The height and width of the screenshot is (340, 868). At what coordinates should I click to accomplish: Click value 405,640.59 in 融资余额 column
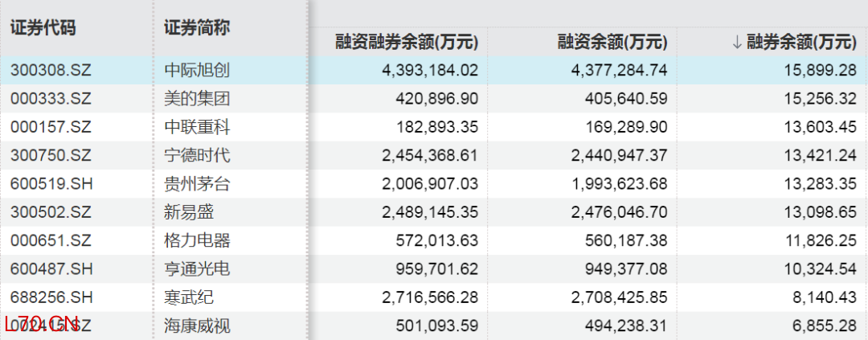tap(626, 99)
